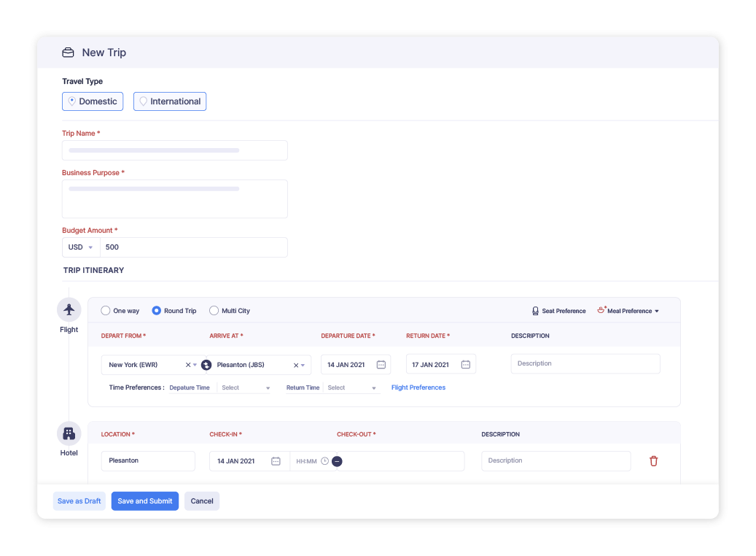Open the return date calendar icon
The image size is (756, 556).
point(466,364)
